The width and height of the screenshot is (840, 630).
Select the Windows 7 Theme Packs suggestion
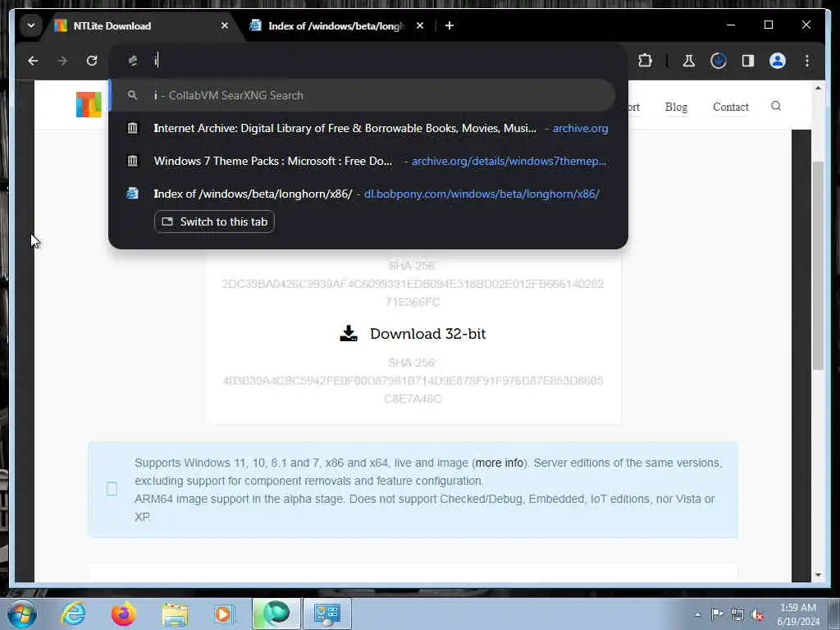tap(363, 162)
